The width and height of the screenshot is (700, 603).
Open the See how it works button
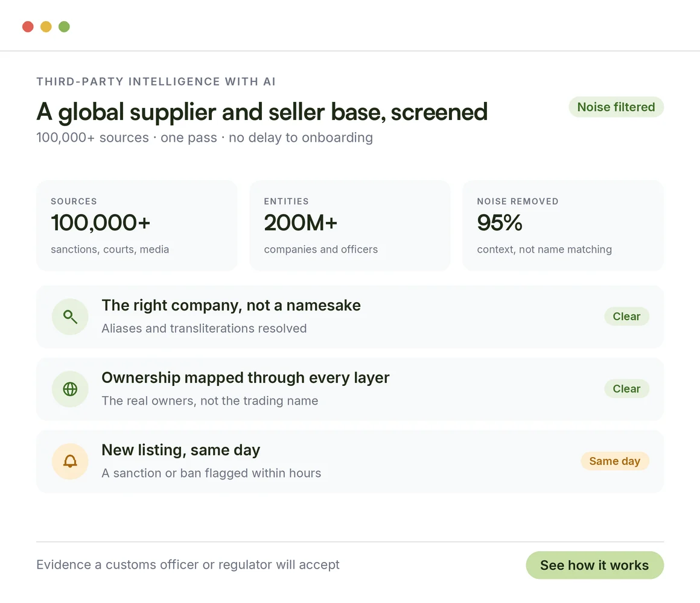pos(594,565)
